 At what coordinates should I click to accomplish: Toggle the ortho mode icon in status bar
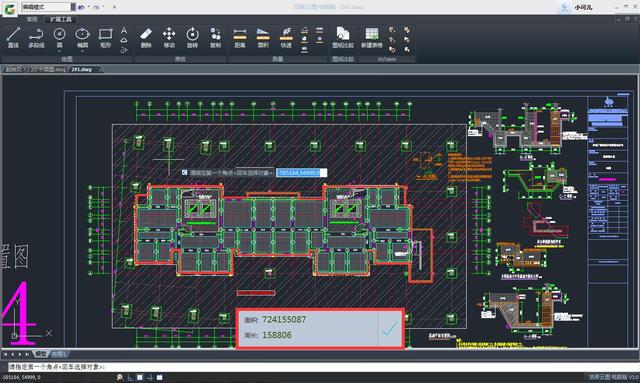pyautogui.click(x=131, y=377)
